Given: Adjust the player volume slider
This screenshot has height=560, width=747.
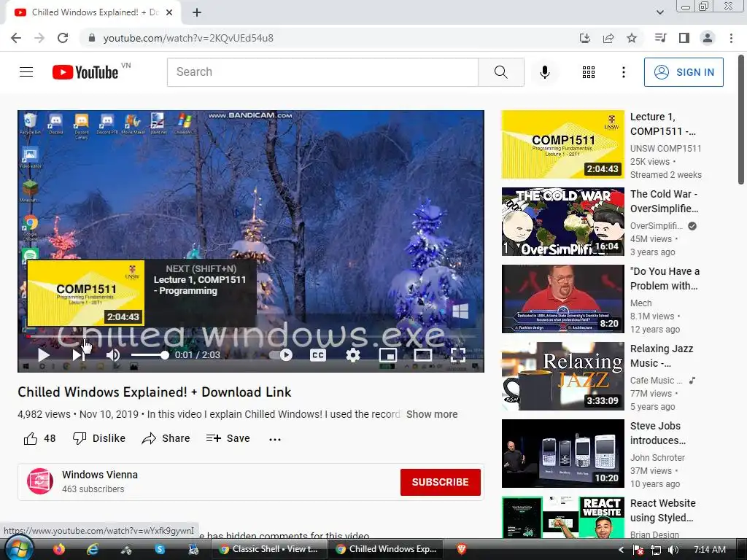Looking at the screenshot, I should click(x=150, y=355).
